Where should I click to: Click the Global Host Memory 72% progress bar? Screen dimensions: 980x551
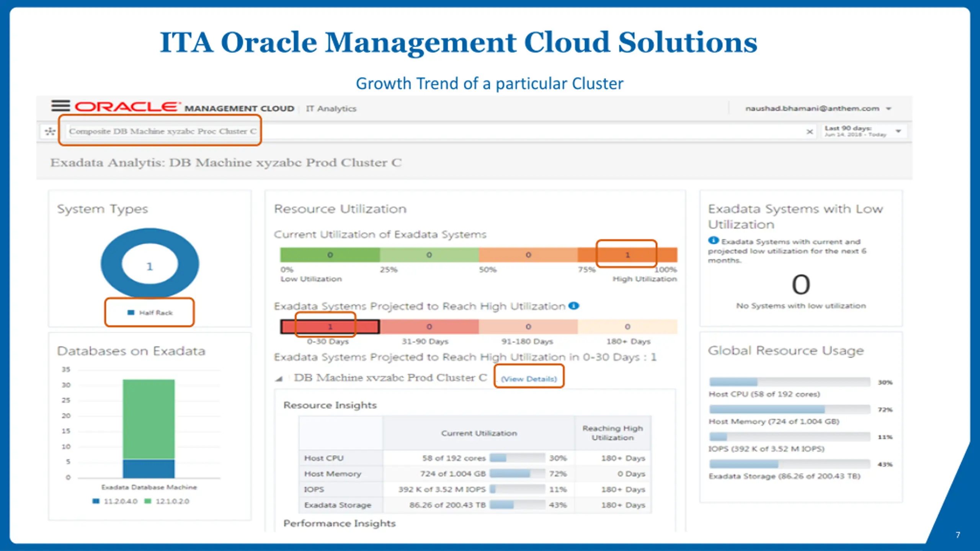(790, 409)
